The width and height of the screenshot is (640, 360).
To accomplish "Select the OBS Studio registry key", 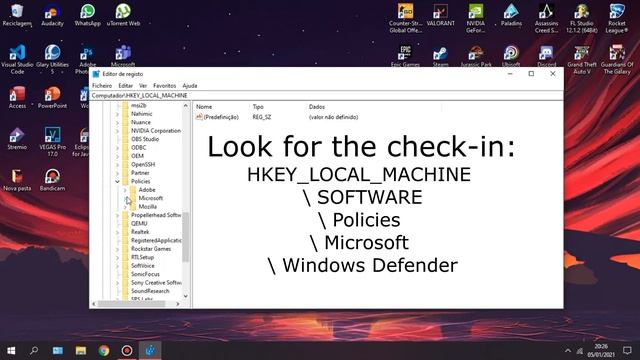I will 145,139.
